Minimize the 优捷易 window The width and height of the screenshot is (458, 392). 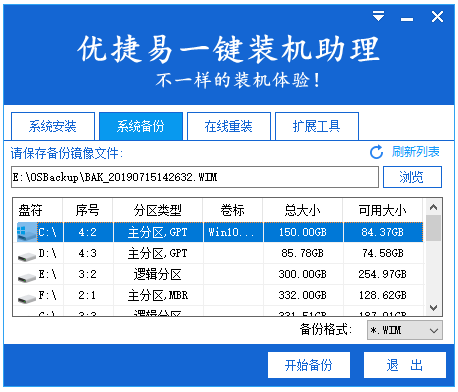coord(407,19)
